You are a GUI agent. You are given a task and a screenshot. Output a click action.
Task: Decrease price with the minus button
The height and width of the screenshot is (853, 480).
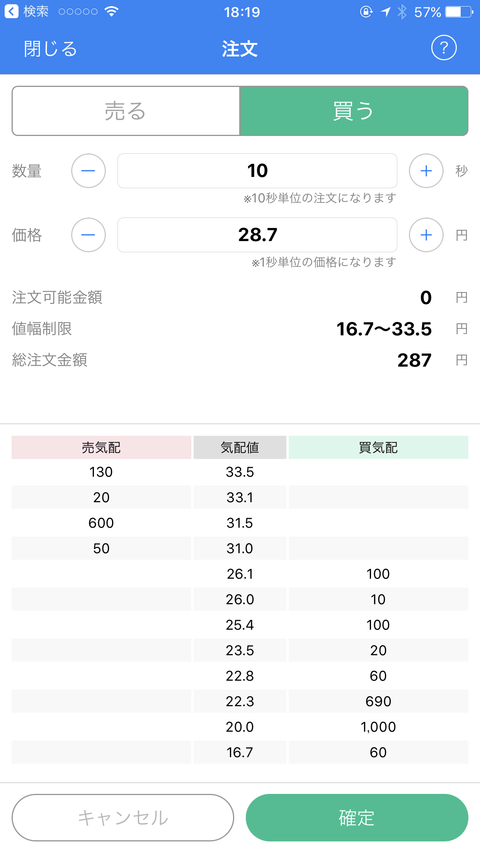(88, 235)
